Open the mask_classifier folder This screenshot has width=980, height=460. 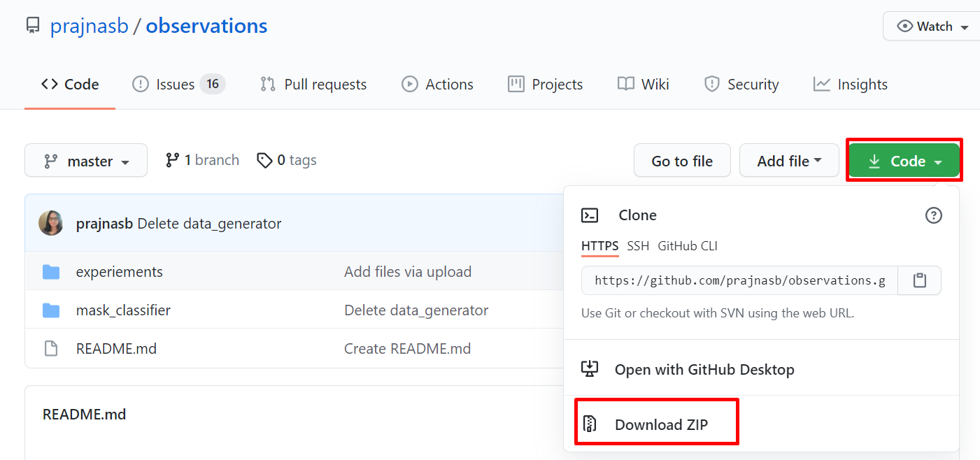(123, 310)
